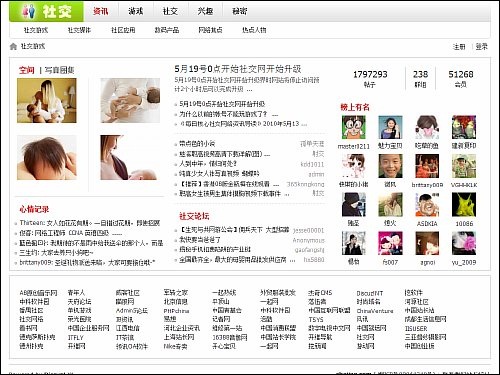Click the username jesse00001
The width and height of the screenshot is (500, 375).
pyautogui.click(x=309, y=230)
